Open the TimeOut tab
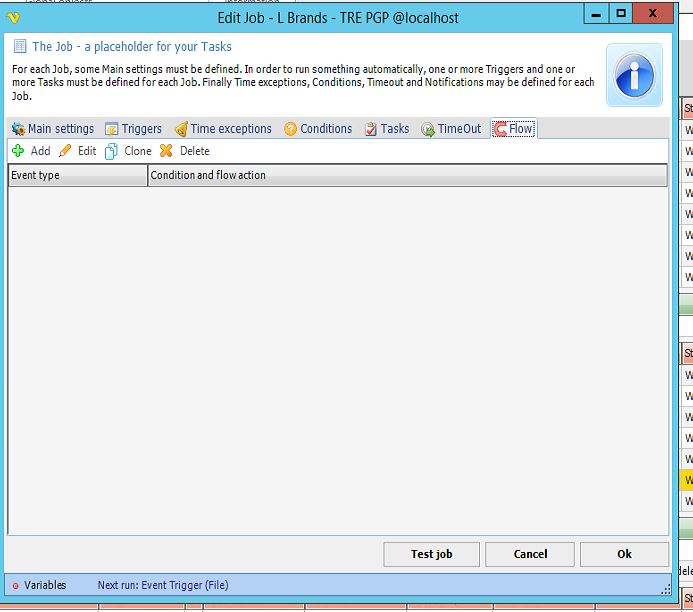Viewport: 693px width, 612px height. click(451, 129)
